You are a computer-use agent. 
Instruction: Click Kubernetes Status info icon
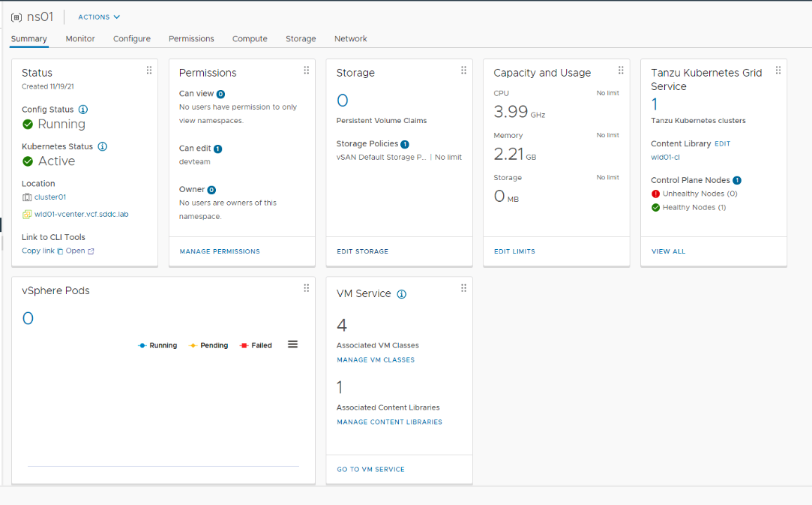point(103,146)
